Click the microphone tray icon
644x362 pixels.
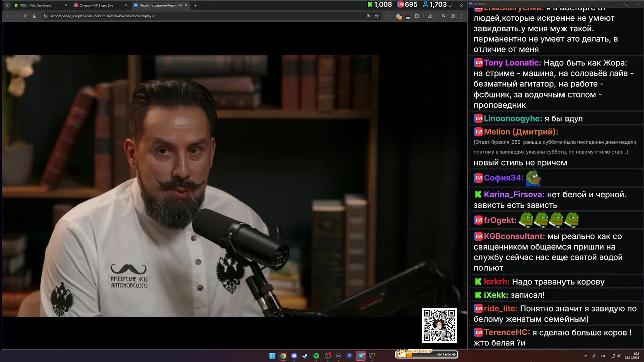click(x=593, y=356)
